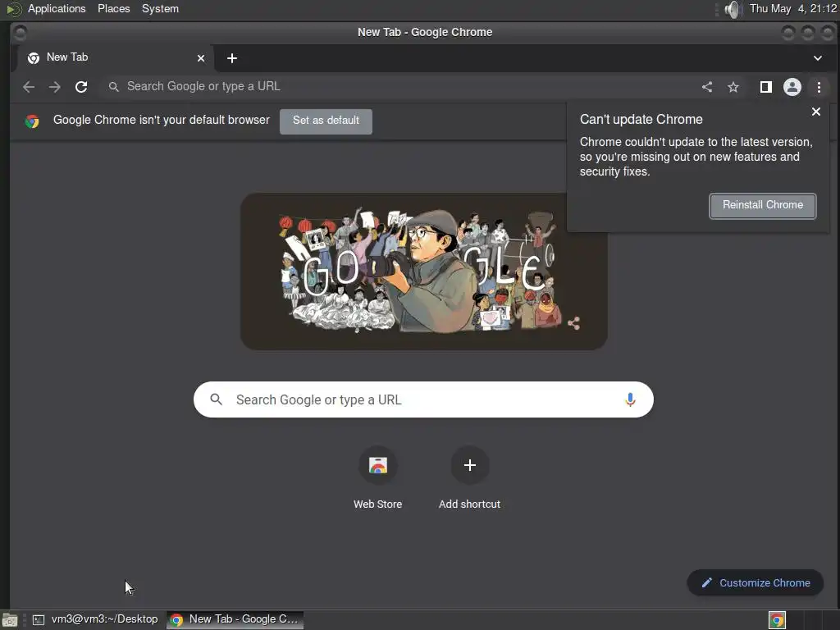
Task: Click the volume speaker icon
Action: [732, 9]
